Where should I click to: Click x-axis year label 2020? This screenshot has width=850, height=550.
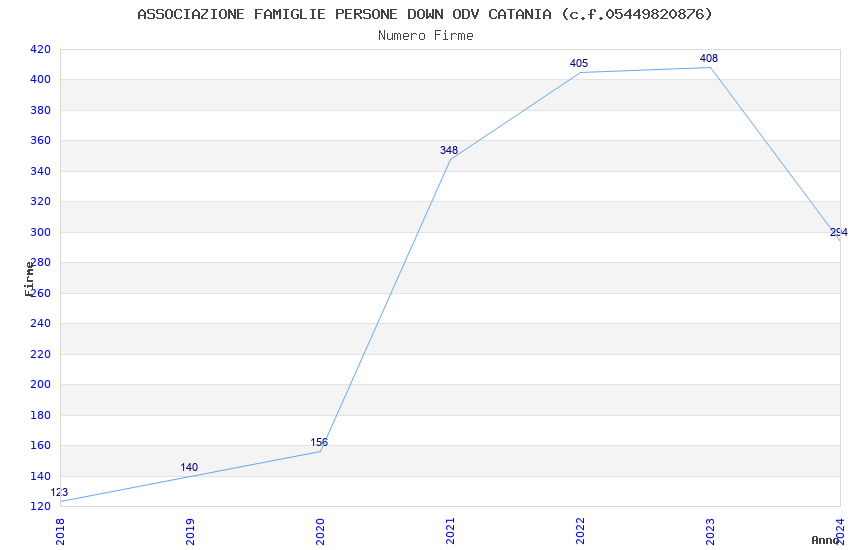[320, 532]
